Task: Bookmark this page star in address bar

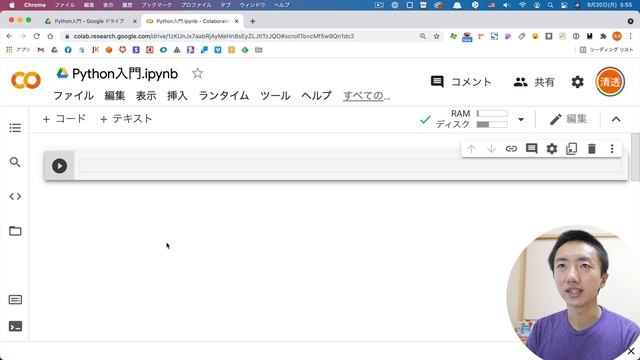Action: (x=436, y=36)
